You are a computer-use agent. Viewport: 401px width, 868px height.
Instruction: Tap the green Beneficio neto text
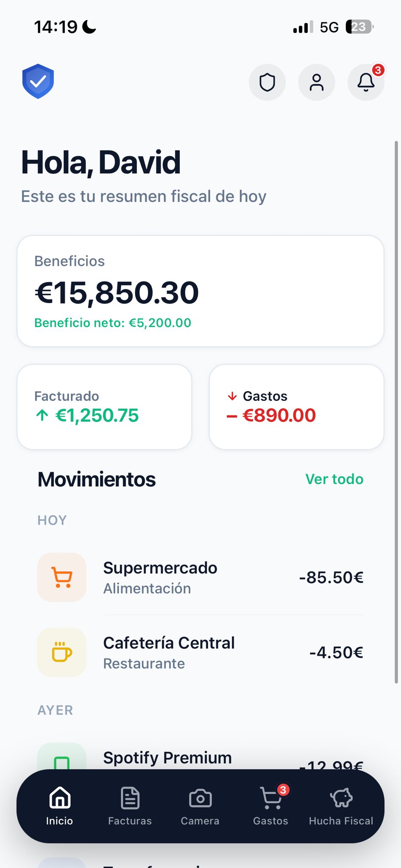113,323
